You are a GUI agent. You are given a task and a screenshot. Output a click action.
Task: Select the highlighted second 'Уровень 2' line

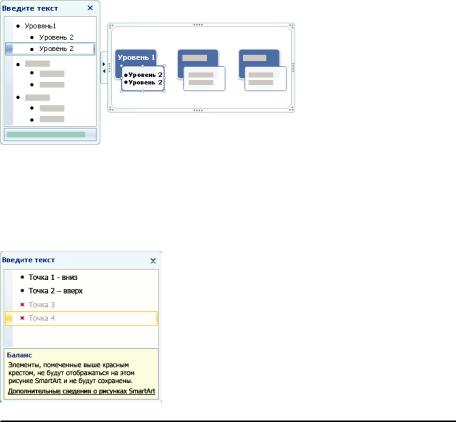point(50,49)
